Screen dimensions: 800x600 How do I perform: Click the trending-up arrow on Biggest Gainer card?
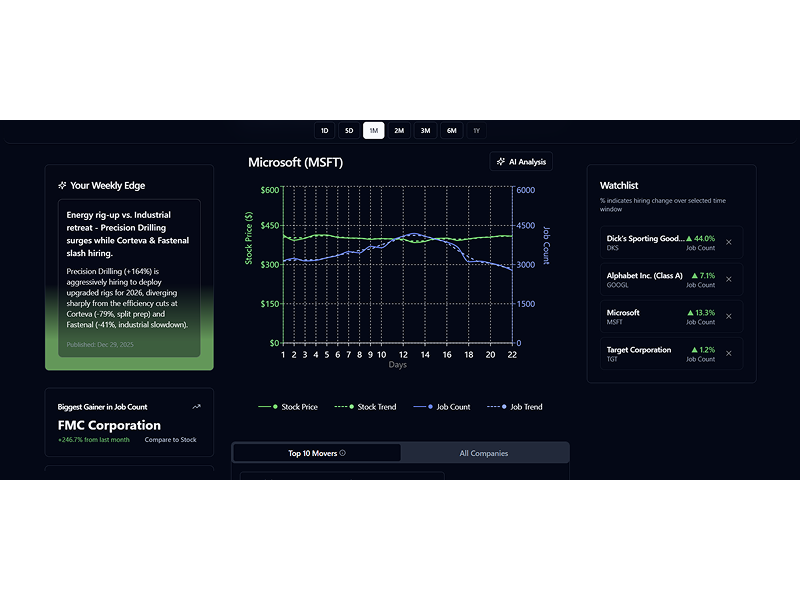(196, 407)
